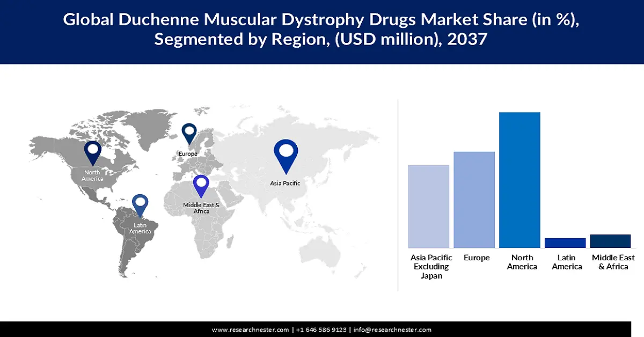Click the Latin America bar

pyautogui.click(x=565, y=243)
